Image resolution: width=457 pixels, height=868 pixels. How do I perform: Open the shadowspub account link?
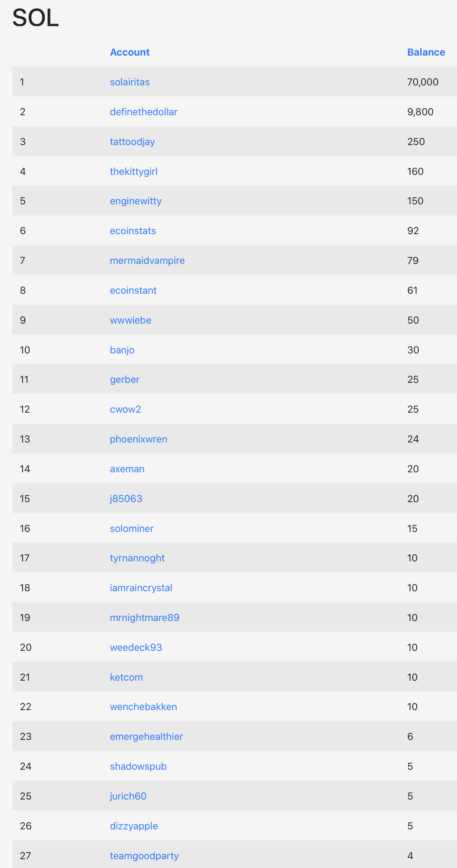138,766
